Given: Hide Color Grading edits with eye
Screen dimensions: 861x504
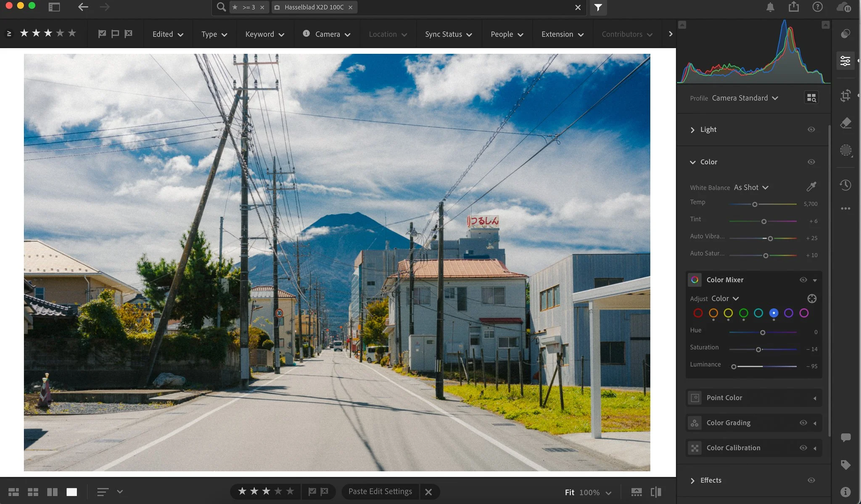Looking at the screenshot, I should click(x=803, y=423).
